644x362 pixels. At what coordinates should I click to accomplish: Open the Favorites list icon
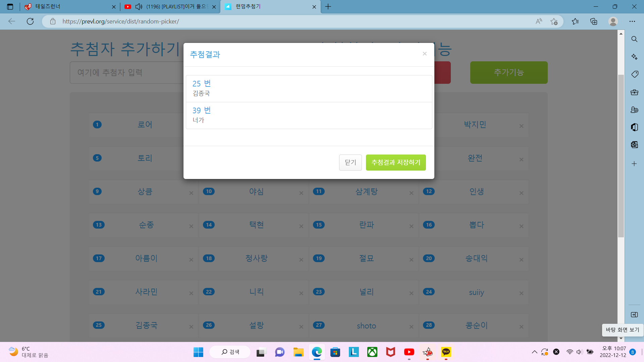[x=575, y=21]
